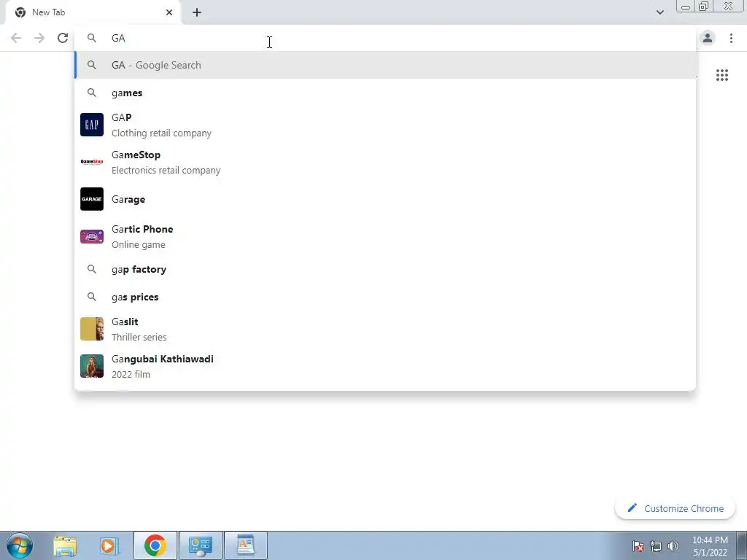Viewport: 747px width, 560px height.
Task: Click 'Thriller series' description
Action: [139, 337]
